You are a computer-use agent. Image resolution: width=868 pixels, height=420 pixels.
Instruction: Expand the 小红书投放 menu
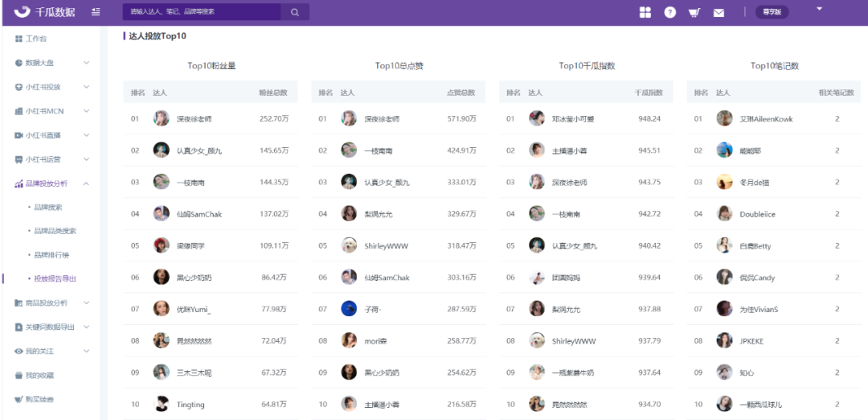pyautogui.click(x=51, y=87)
